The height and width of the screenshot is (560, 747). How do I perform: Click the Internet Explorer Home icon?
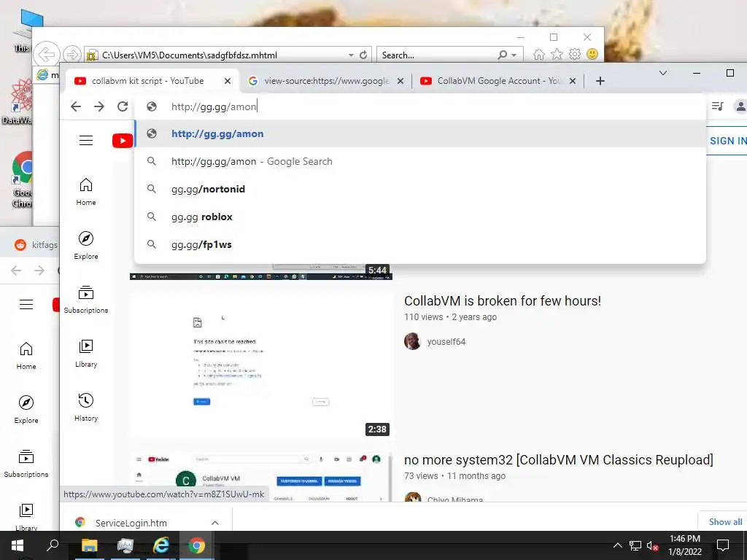pyautogui.click(x=539, y=55)
